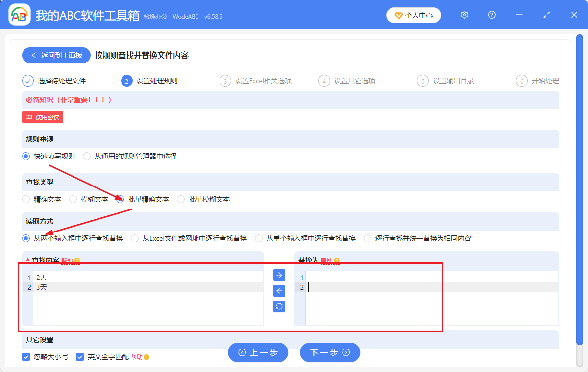Click the swap icon between input panels

279,306
